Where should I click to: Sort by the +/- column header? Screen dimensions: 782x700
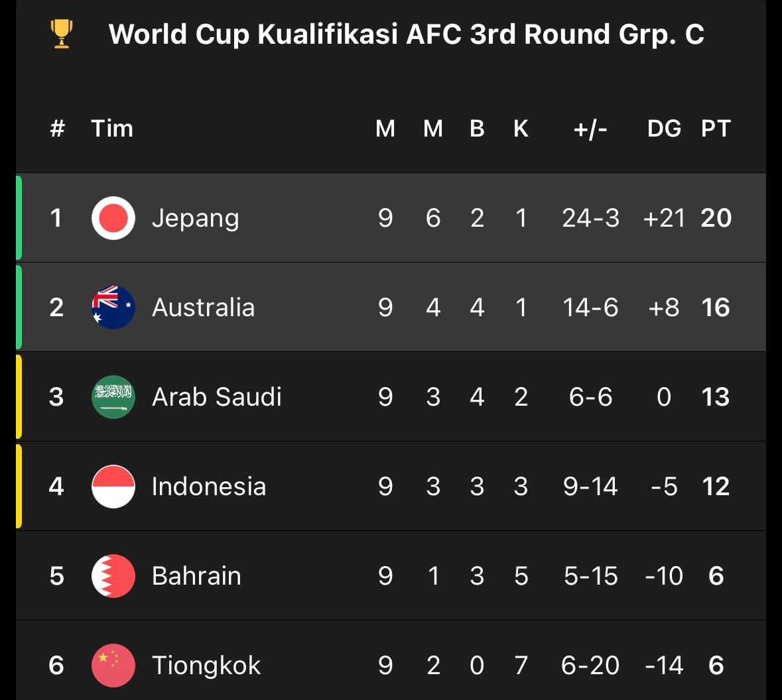[x=590, y=129]
